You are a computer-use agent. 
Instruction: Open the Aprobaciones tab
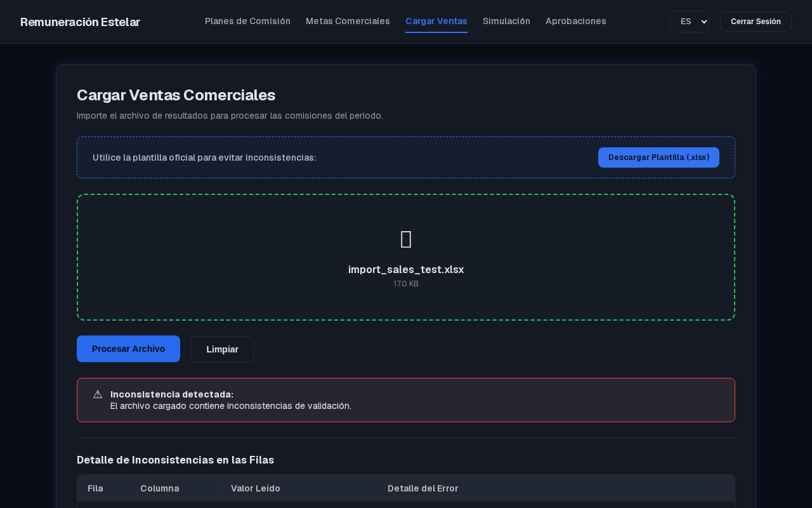pyautogui.click(x=576, y=21)
